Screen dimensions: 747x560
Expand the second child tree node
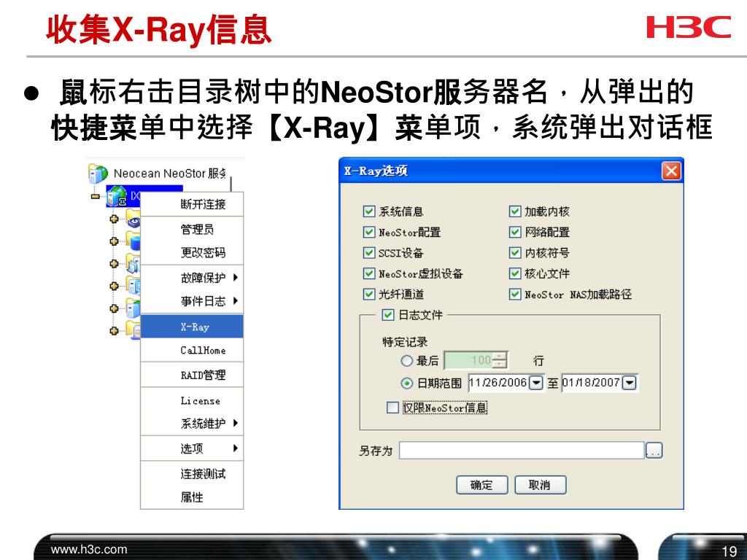pyautogui.click(x=113, y=241)
